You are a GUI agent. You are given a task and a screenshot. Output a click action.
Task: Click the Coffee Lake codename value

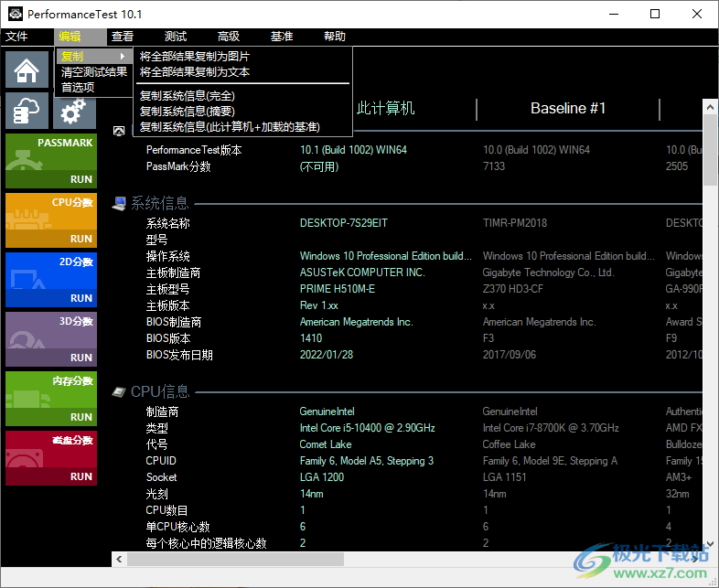(x=509, y=444)
